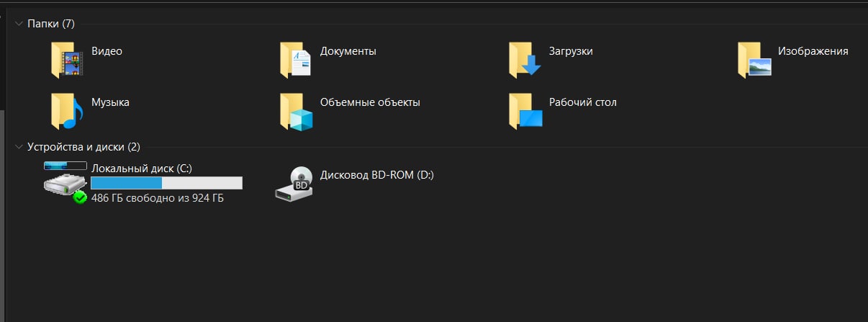Select the Рабочий стол label
The height and width of the screenshot is (322, 868).
coord(583,102)
